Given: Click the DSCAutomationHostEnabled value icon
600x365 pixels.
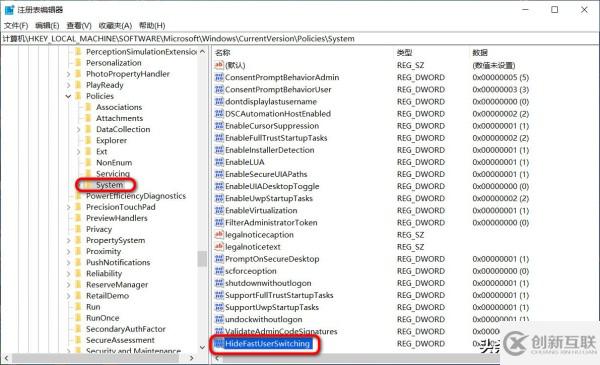Looking at the screenshot, I should pos(219,114).
